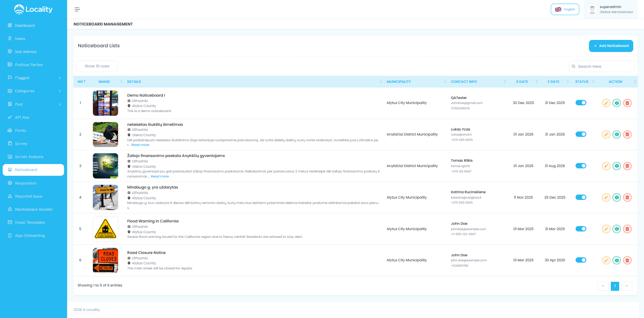Click the Add Noticeboard button
Image resolution: width=644 pixels, height=318 pixels.
click(611, 46)
